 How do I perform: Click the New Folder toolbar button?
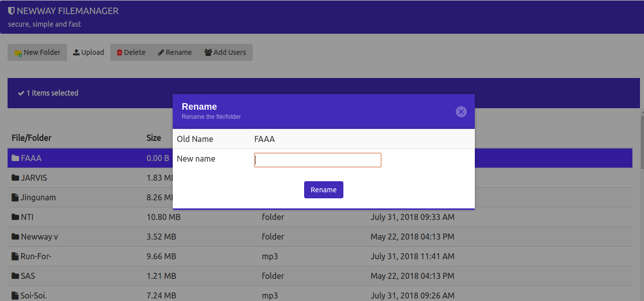click(x=37, y=52)
